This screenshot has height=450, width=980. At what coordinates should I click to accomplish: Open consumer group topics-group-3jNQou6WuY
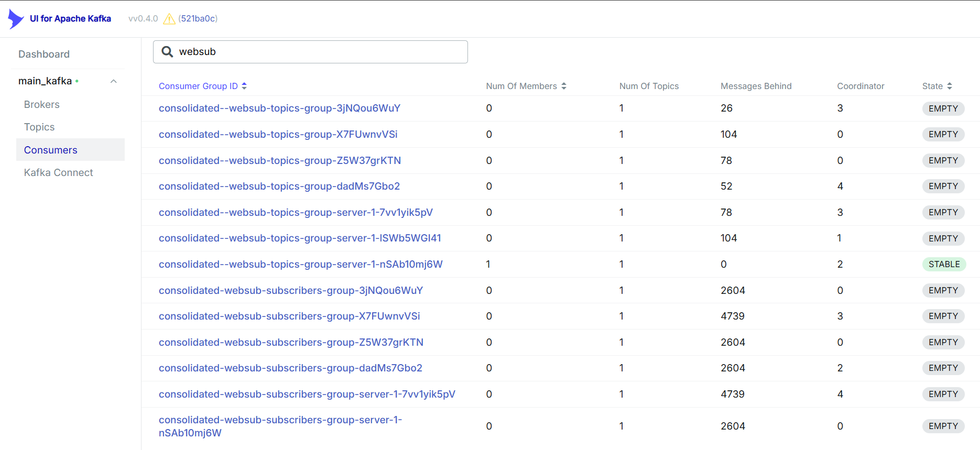279,108
